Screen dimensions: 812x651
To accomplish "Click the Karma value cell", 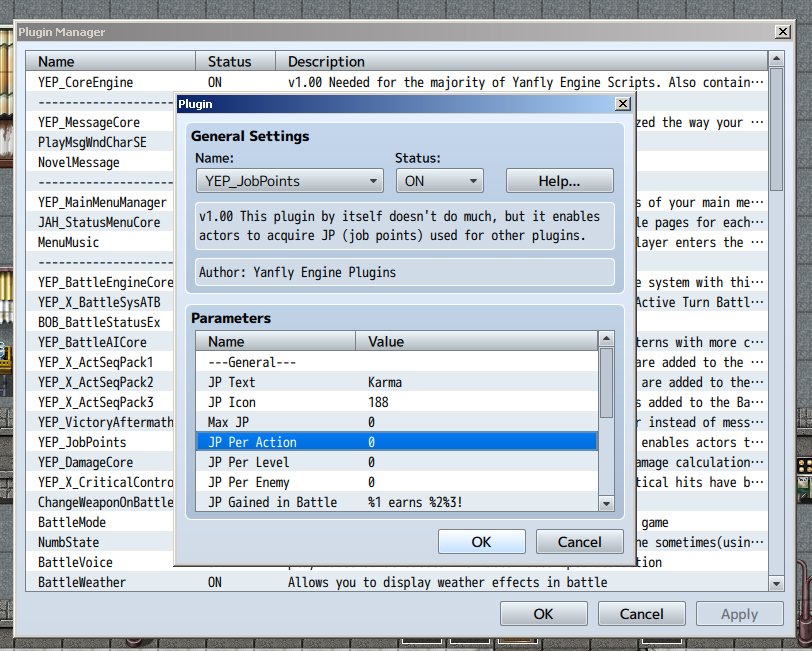I will (x=385, y=382).
